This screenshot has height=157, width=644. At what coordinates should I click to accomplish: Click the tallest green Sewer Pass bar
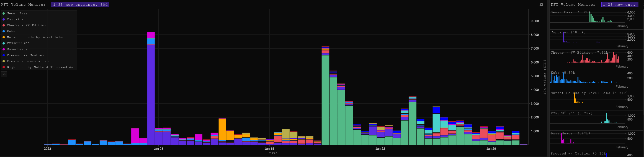click(325, 100)
